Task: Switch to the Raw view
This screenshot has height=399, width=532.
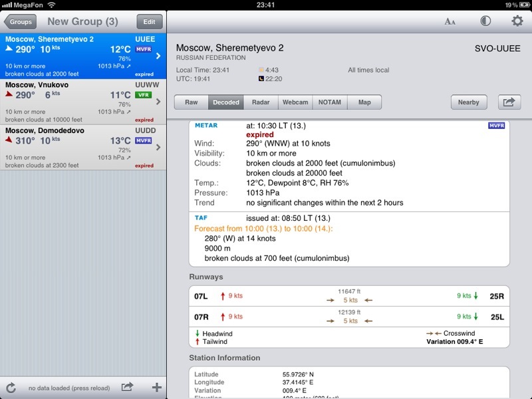Action: coord(192,102)
